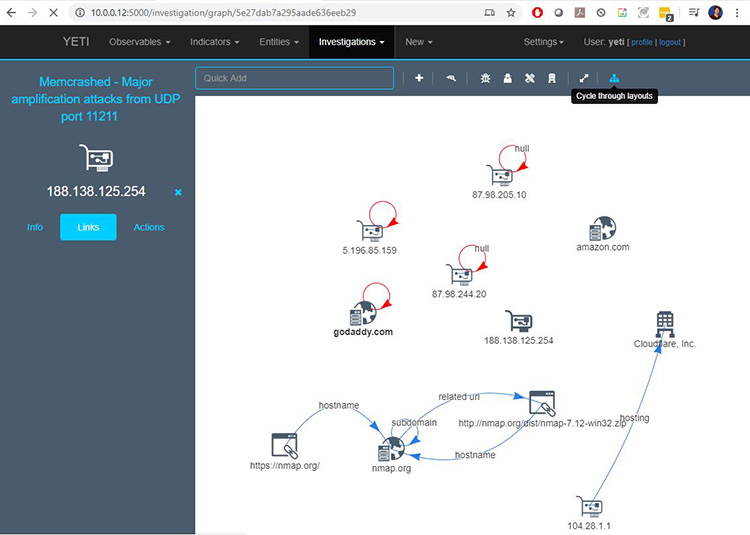
Task: Click the yellow extension icon with badge 2
Action: tap(665, 13)
